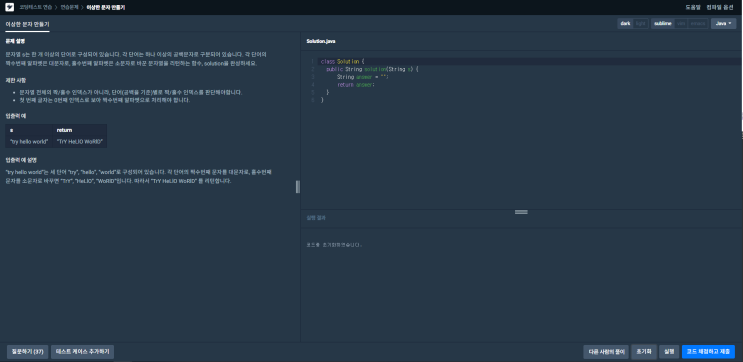Open the Programmers logo home icon
Screen dimensions: 743x362
click(10, 8)
